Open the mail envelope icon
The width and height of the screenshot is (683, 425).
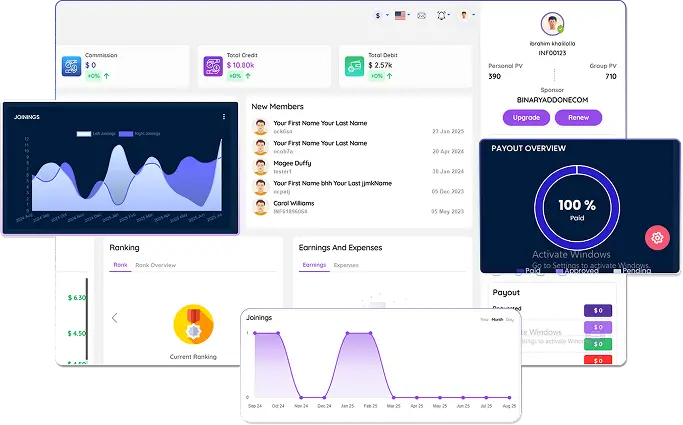point(421,16)
